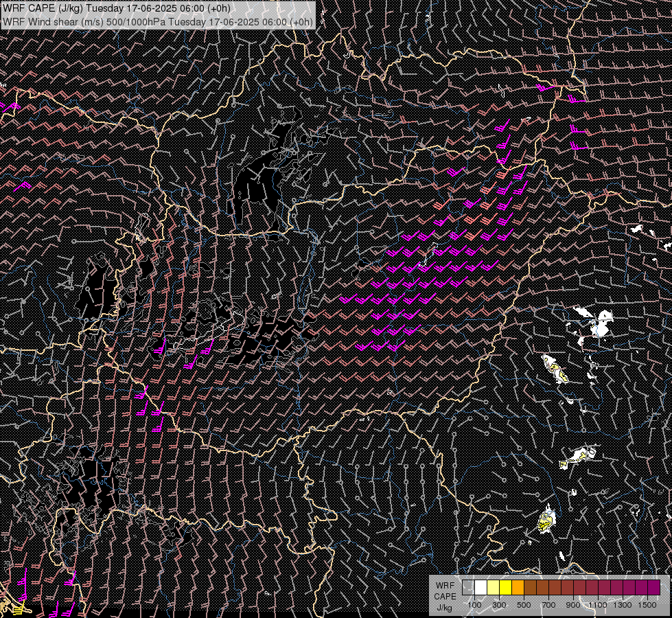The height and width of the screenshot is (618, 672).
Task: Click the legend value 700
Action: click(x=548, y=605)
